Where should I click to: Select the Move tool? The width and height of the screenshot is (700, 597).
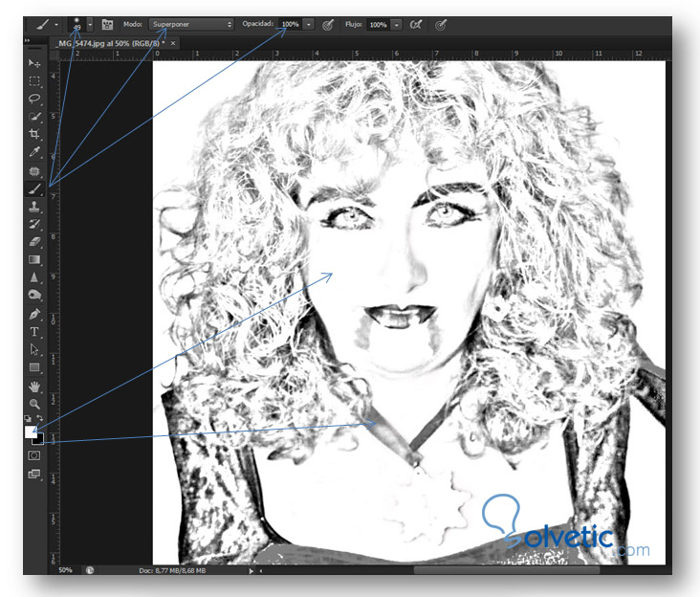pos(34,63)
